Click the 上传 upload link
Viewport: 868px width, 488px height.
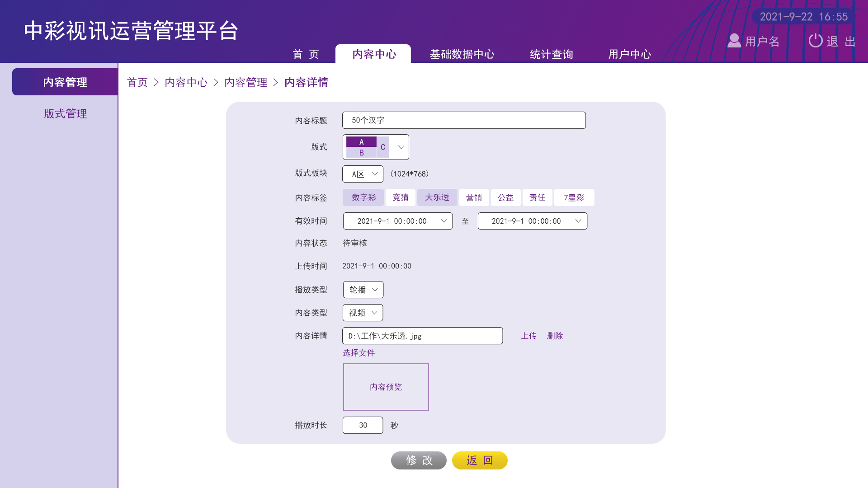click(528, 336)
